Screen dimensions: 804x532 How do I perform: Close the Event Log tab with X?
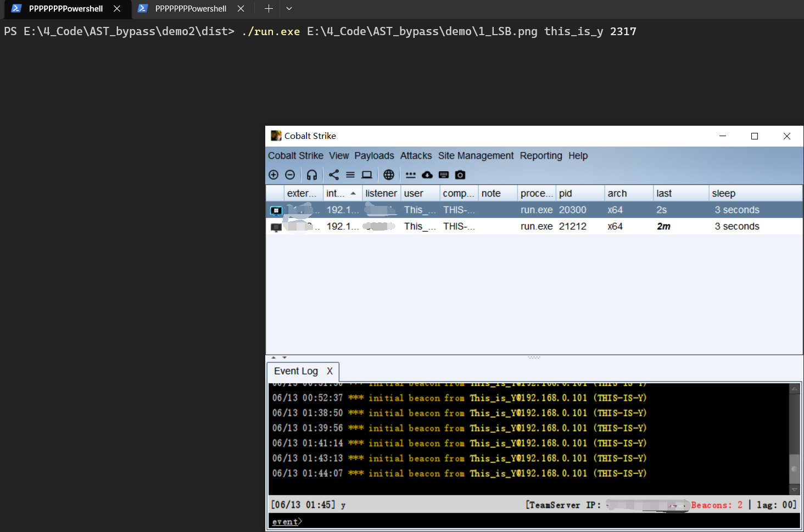click(x=330, y=371)
